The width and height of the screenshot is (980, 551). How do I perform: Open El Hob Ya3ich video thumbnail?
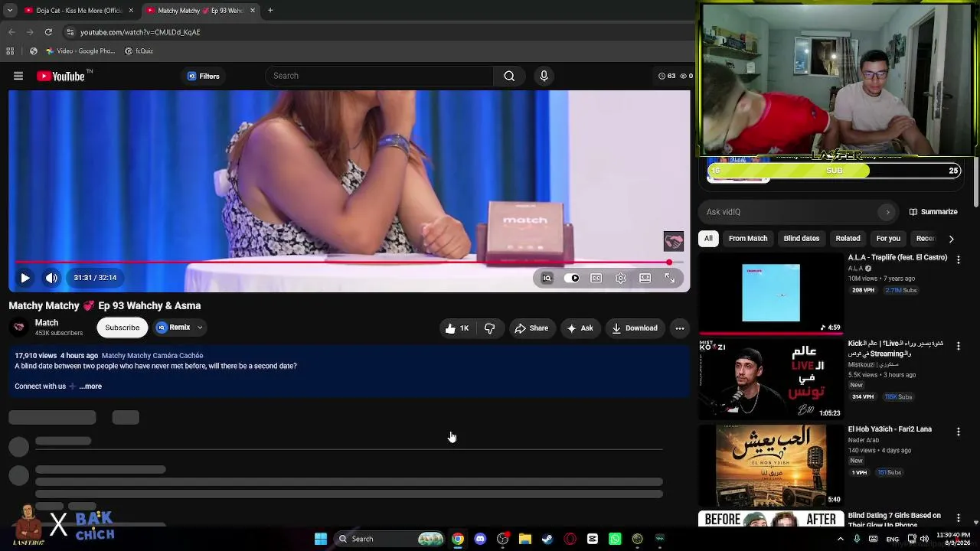tap(771, 465)
